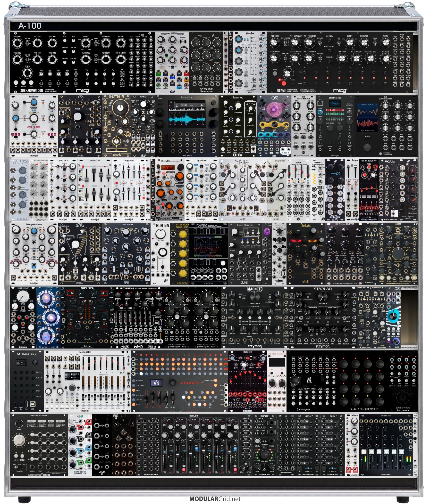Viewport: 430px width, 504px height.
Task: Click the Subharmonicon CUTOFF knob
Action: tap(85, 43)
